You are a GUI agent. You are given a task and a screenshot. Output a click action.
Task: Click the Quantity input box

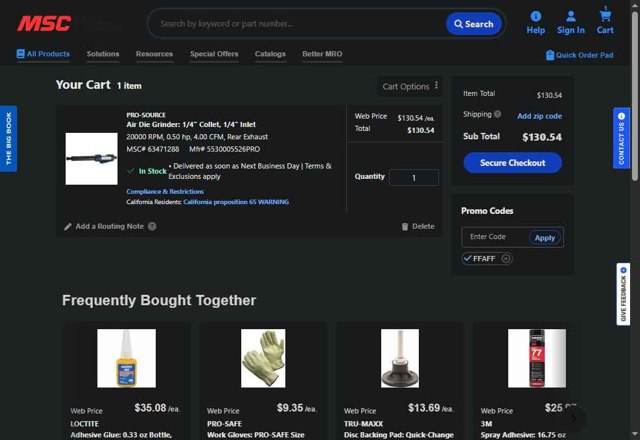pos(413,178)
